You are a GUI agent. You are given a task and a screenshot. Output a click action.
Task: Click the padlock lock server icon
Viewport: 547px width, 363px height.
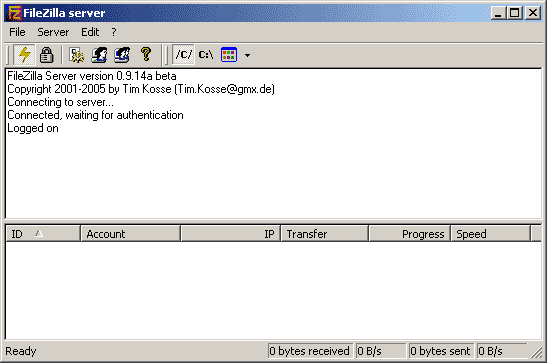pos(46,55)
